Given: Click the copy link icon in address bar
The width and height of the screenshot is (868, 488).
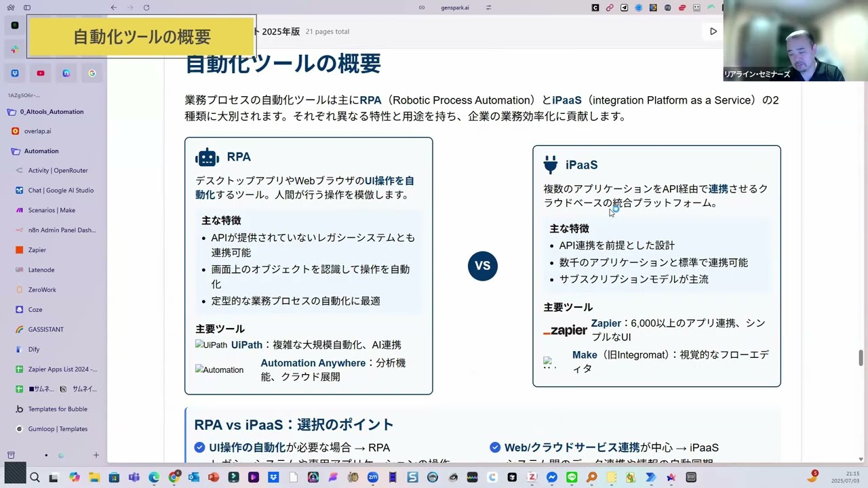Looking at the screenshot, I should point(422,7).
